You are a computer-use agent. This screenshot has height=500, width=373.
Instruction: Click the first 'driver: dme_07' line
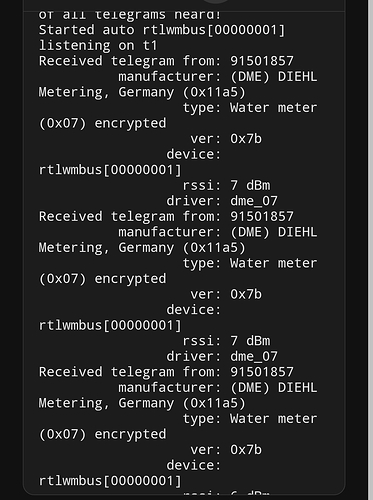222,201
